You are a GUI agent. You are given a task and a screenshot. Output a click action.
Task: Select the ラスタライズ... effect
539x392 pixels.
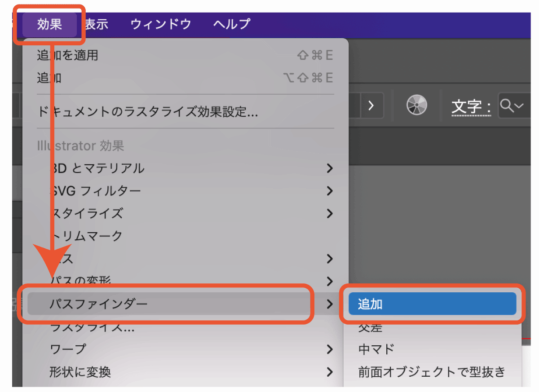click(185, 327)
